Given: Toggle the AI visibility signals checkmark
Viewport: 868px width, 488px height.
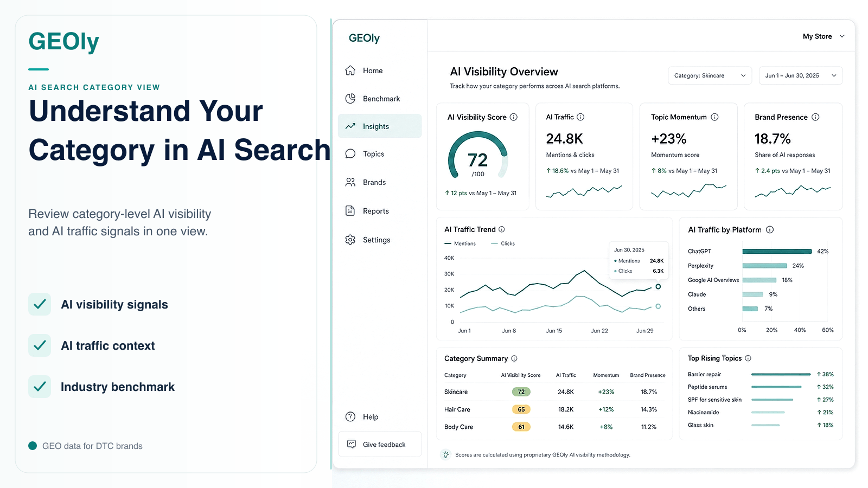Looking at the screenshot, I should point(40,304).
